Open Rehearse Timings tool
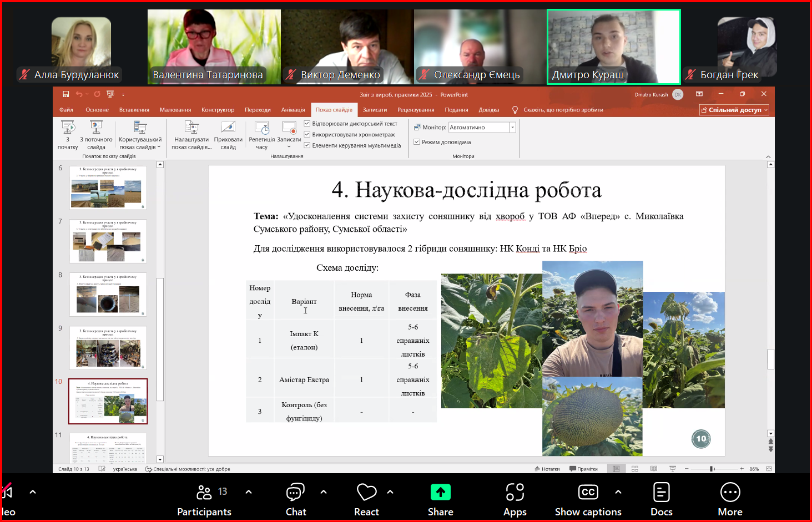This screenshot has width=812, height=522. (261, 129)
